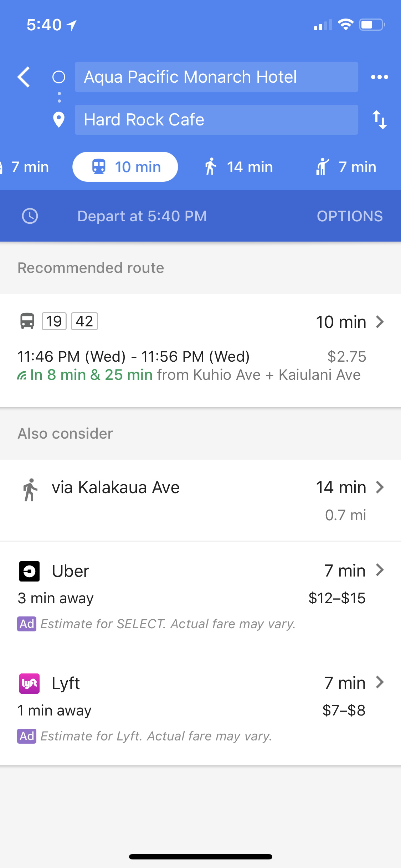The image size is (401, 868).
Task: Select bus line 42 badge
Action: pyautogui.click(x=84, y=321)
